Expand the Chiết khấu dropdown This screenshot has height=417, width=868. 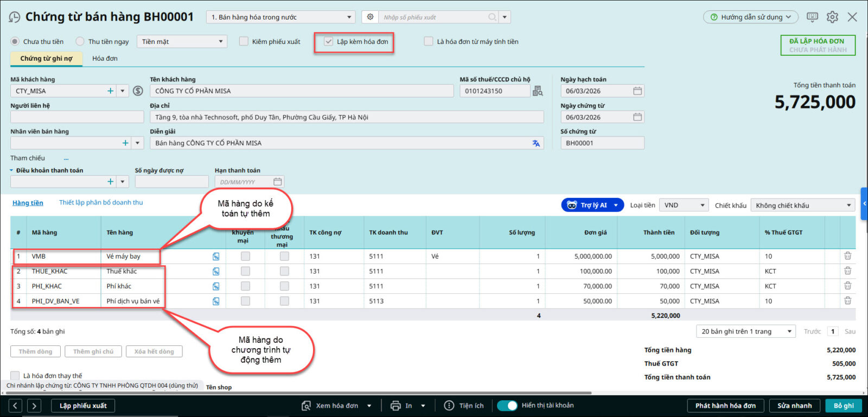(x=803, y=206)
